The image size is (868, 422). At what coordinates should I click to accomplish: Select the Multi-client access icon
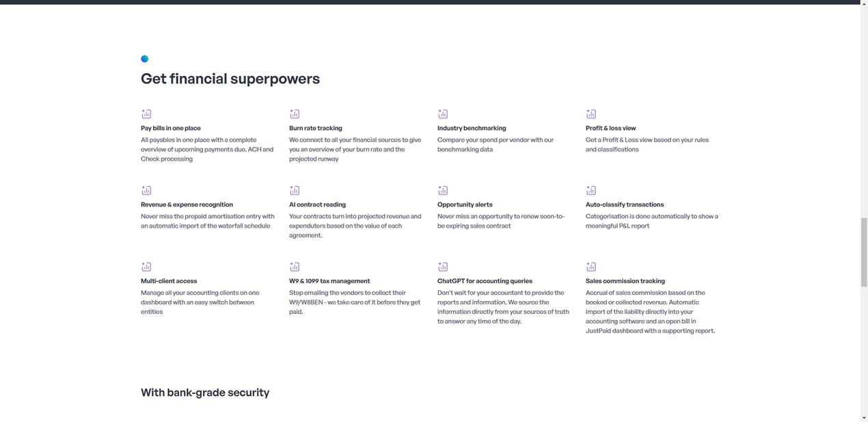coord(146,267)
